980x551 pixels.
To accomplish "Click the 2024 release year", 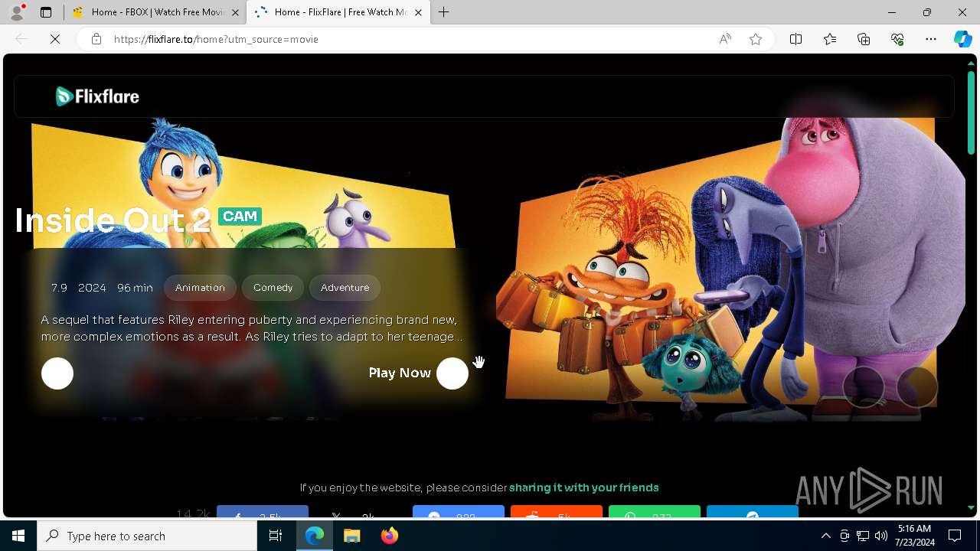I will [92, 288].
